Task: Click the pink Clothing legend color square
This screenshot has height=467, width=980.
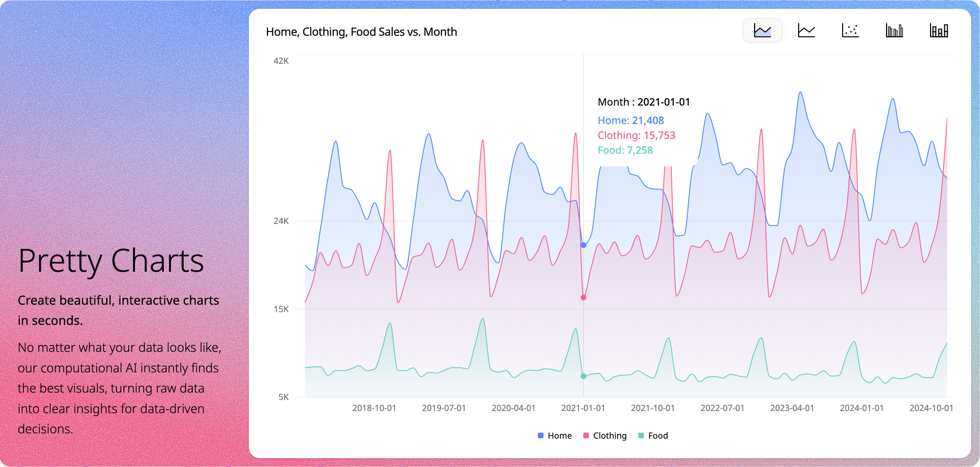Action: click(x=586, y=435)
